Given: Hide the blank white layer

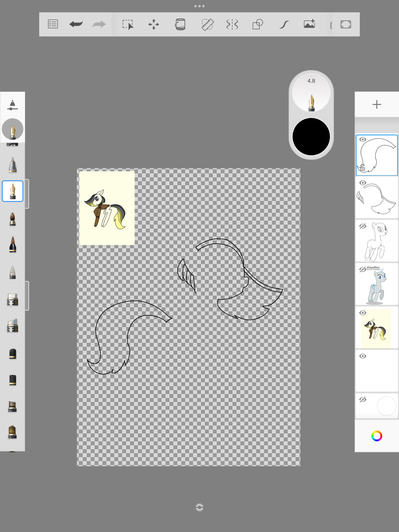Looking at the screenshot, I should 363,356.
